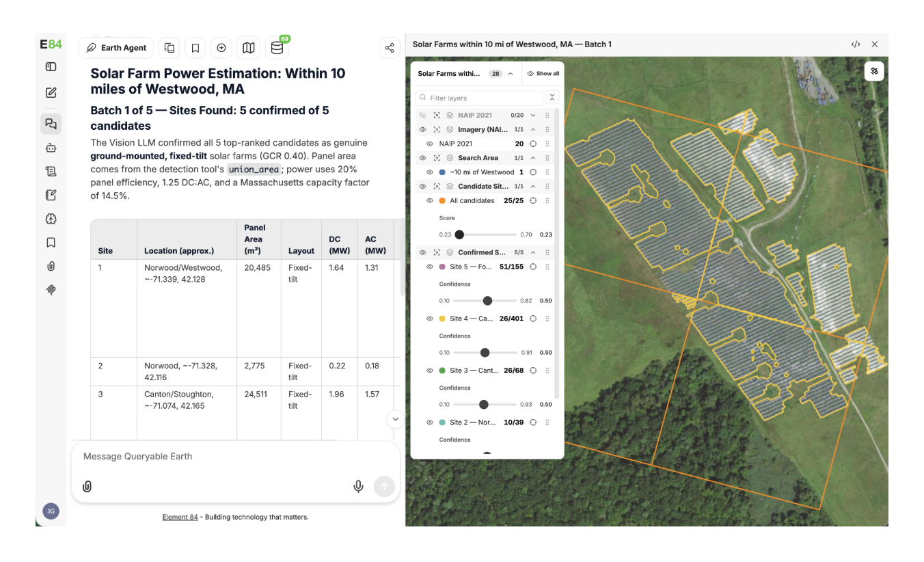The width and height of the screenshot is (924, 562).
Task: Open bookmarks from the left sidebar
Action: pyautogui.click(x=51, y=243)
